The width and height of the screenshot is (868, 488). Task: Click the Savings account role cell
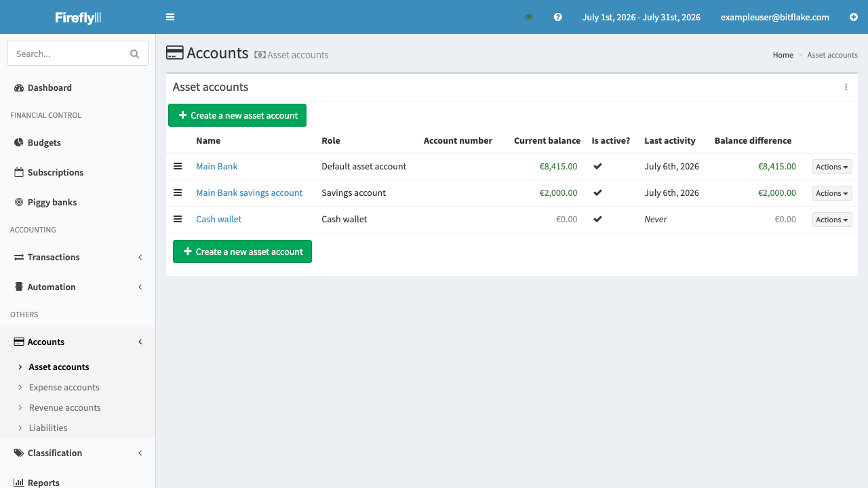coord(353,192)
